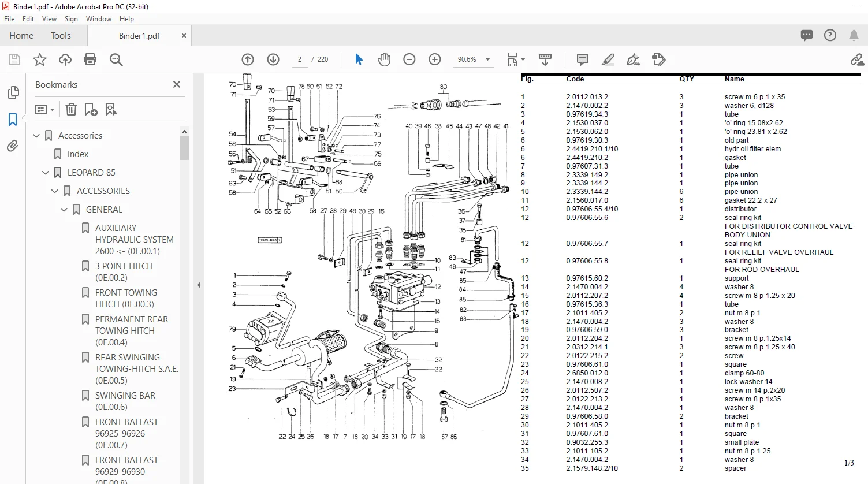868x484 pixels.
Task: Open the File menu
Action: pos(9,19)
